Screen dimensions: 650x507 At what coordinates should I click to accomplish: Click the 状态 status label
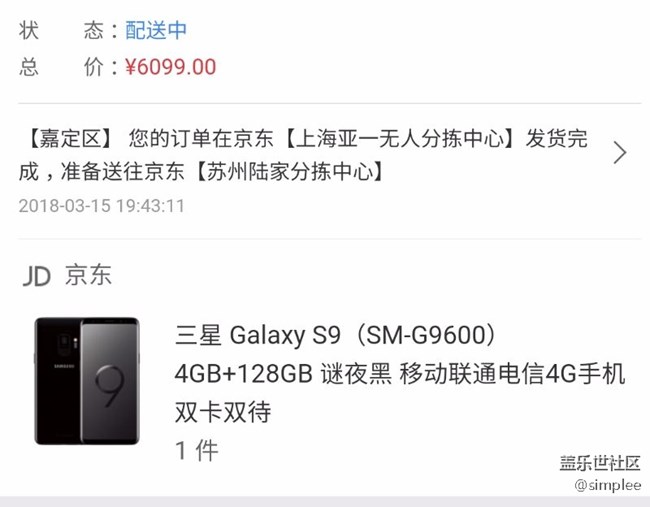(61, 30)
